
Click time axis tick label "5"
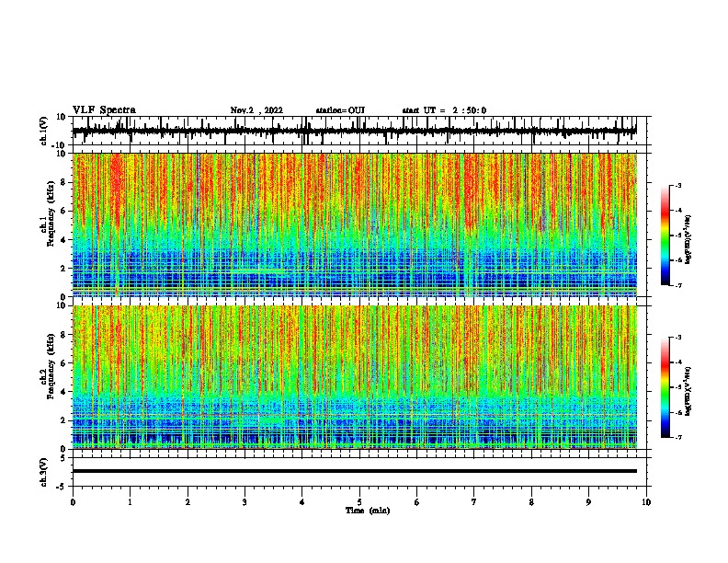point(359,502)
